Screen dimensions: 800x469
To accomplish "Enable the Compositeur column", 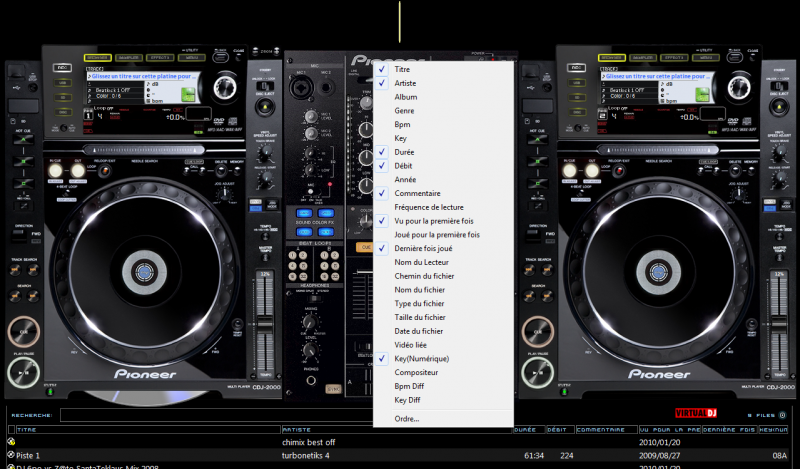I will pos(416,372).
